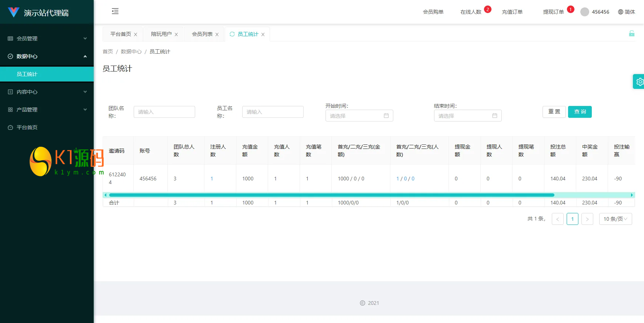The width and height of the screenshot is (644, 323).
Task: Click the 内容中心 sidebar icon
Action: coord(10,92)
